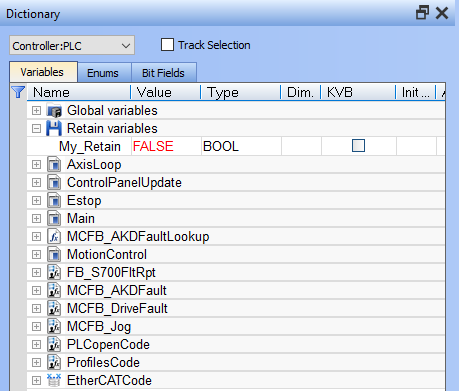Click the MCFB_AKDFaultLookup function icon

54,237
